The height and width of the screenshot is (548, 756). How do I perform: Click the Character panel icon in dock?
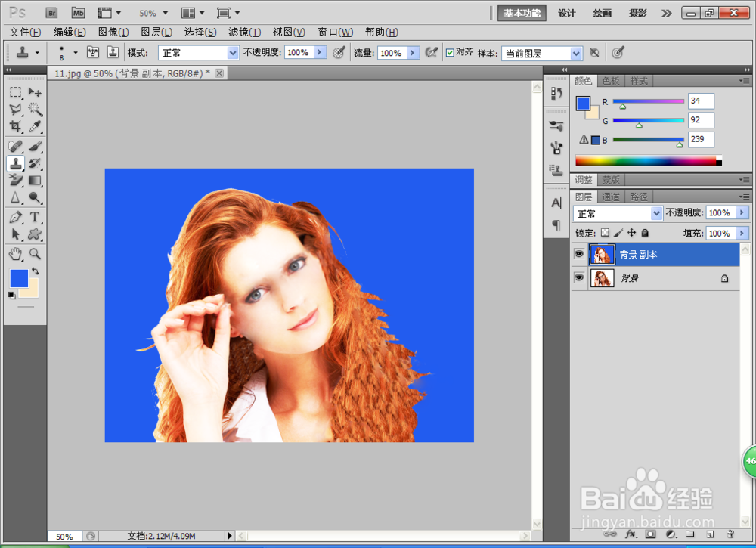pyautogui.click(x=556, y=203)
